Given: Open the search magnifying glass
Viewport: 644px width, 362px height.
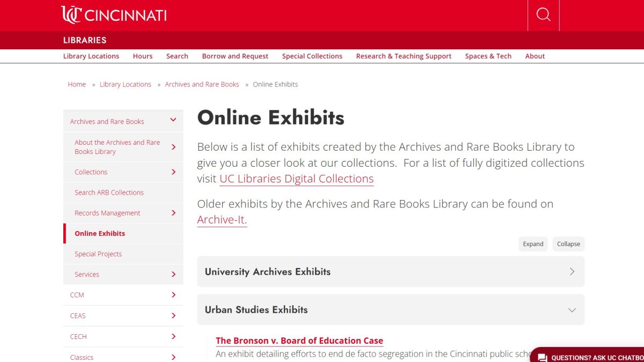Looking at the screenshot, I should click(543, 15).
